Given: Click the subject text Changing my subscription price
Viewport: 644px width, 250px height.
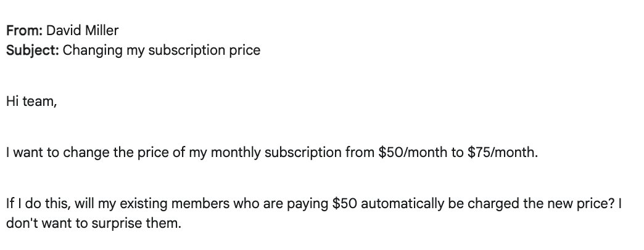Looking at the screenshot, I should (162, 50).
